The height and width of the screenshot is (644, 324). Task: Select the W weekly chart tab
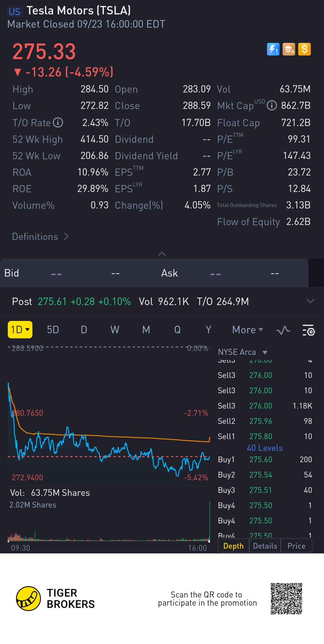pos(115,330)
